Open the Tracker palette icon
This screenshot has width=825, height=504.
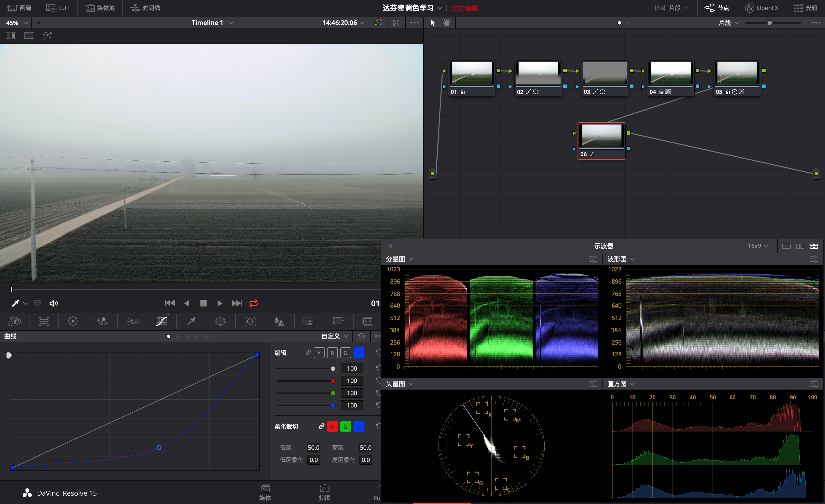pyautogui.click(x=250, y=321)
